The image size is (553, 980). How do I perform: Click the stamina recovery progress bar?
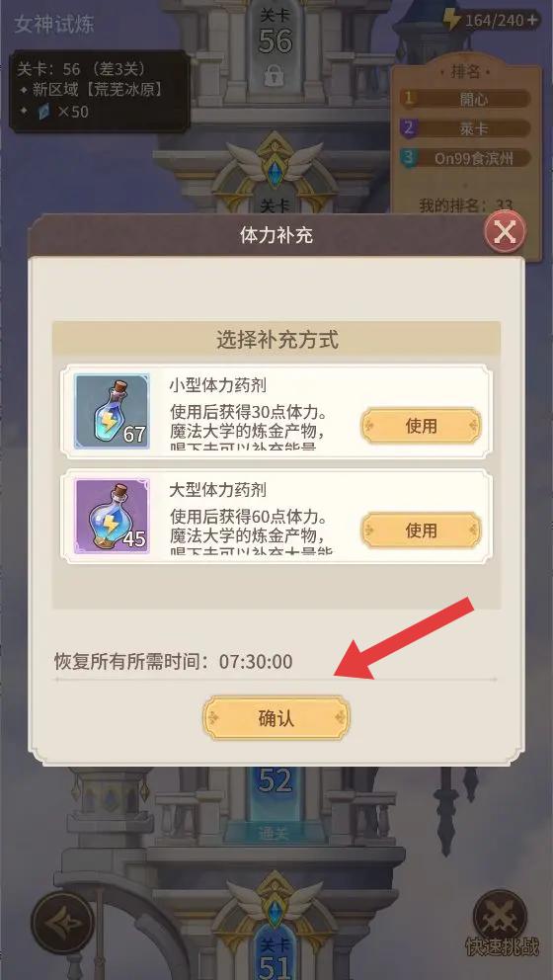[x=276, y=679]
